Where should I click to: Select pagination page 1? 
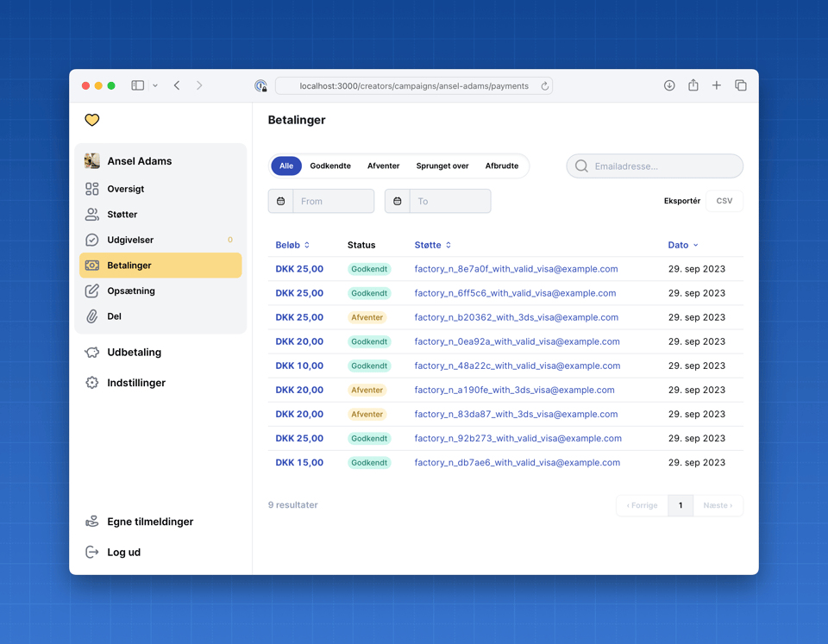click(681, 505)
